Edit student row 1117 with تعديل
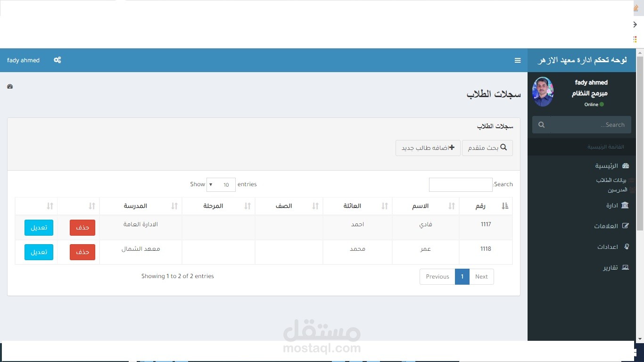644x362 pixels. pyautogui.click(x=39, y=228)
